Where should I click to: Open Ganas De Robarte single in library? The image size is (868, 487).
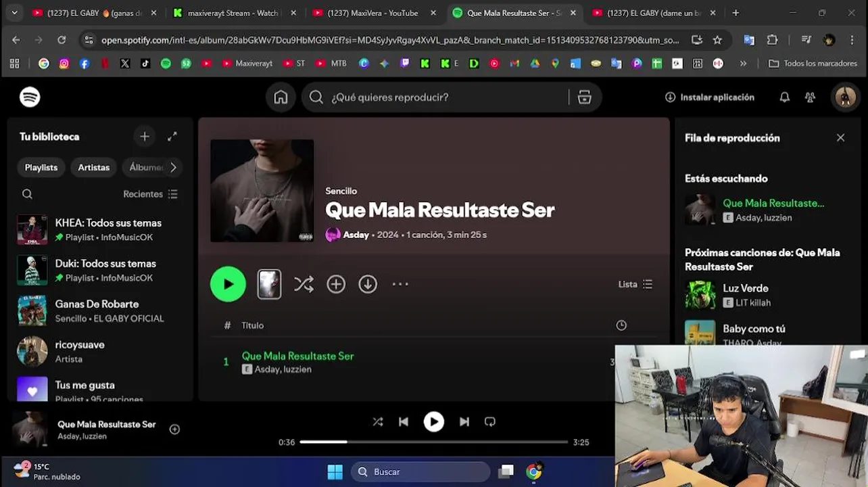pos(99,311)
